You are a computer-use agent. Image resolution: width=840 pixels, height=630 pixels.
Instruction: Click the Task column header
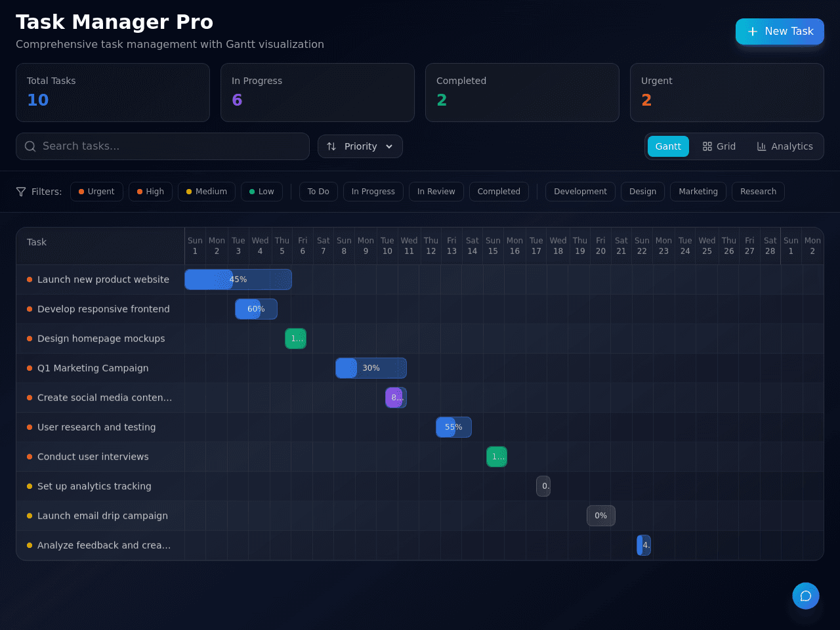pyautogui.click(x=100, y=246)
